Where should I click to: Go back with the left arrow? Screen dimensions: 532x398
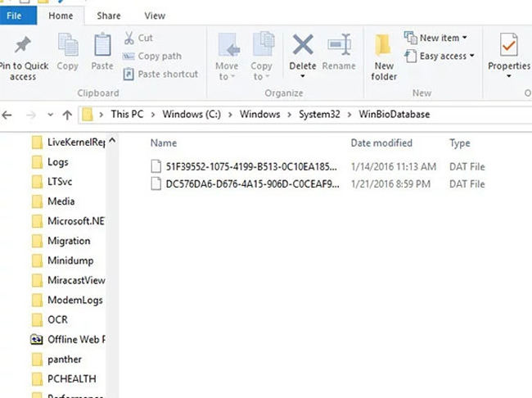click(7, 115)
